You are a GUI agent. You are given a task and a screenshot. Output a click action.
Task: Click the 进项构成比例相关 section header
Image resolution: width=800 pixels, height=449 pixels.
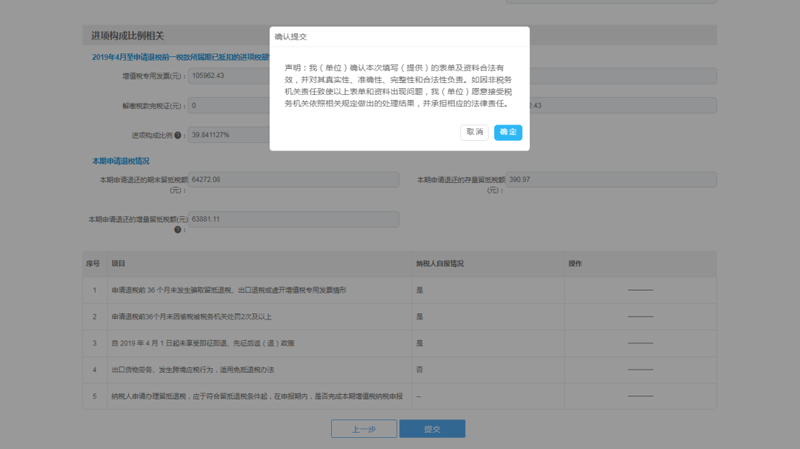click(130, 36)
